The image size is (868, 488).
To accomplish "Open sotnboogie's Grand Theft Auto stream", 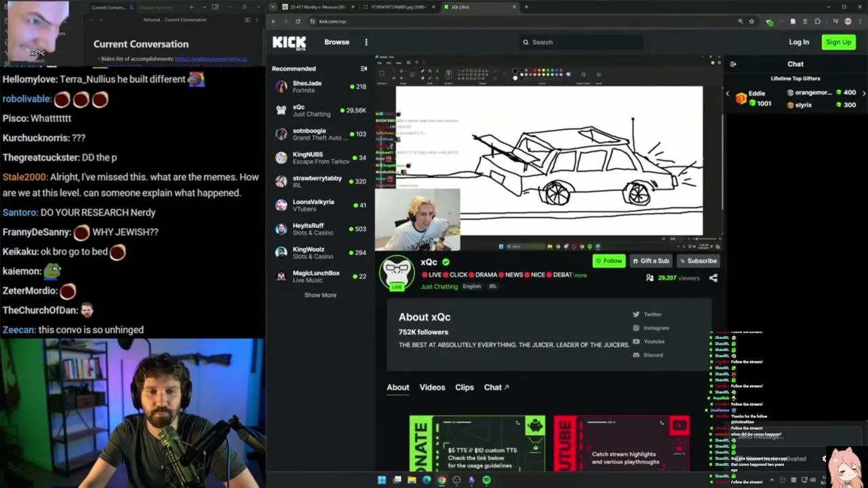I will pyautogui.click(x=320, y=134).
